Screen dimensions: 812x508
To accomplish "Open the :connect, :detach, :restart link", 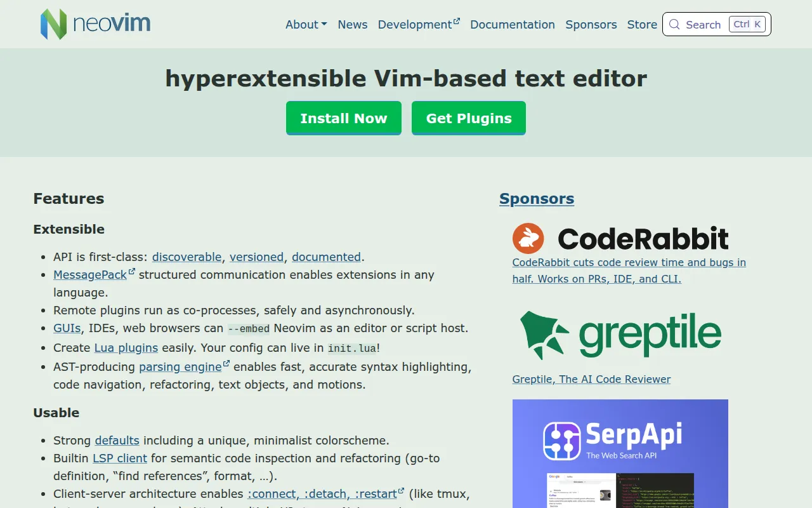I will coord(326,494).
